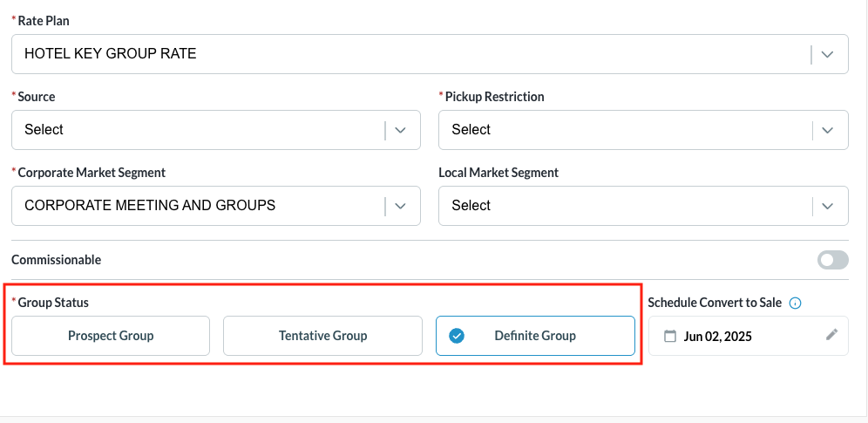Expand the Corporate Market Segment dropdown arrow
Viewport: 868px width, 423px height.
click(x=401, y=206)
